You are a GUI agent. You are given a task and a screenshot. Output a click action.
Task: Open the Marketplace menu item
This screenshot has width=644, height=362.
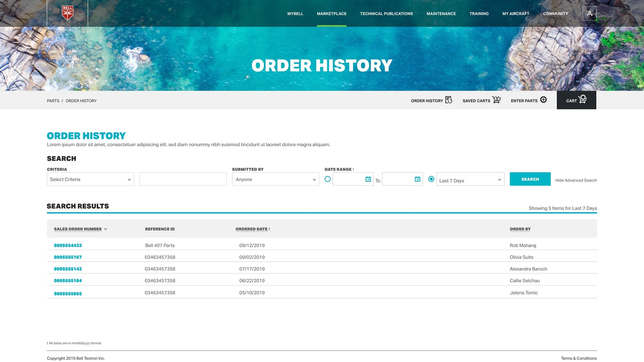point(332,14)
